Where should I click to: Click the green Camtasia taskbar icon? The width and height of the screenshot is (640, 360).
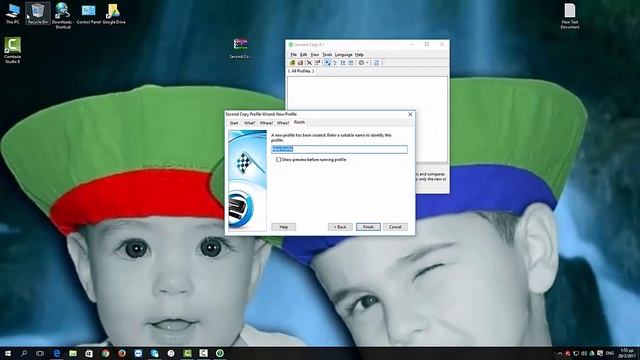click(187, 353)
